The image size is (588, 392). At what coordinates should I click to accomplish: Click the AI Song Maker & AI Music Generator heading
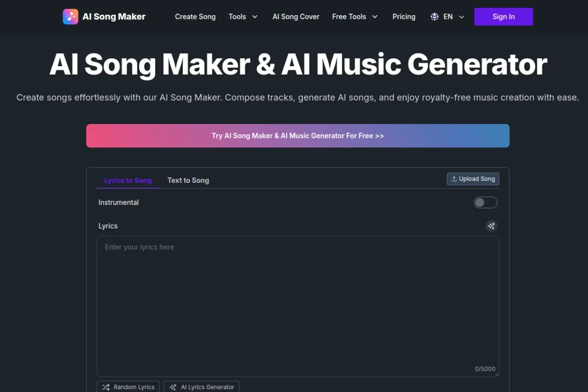click(x=298, y=64)
